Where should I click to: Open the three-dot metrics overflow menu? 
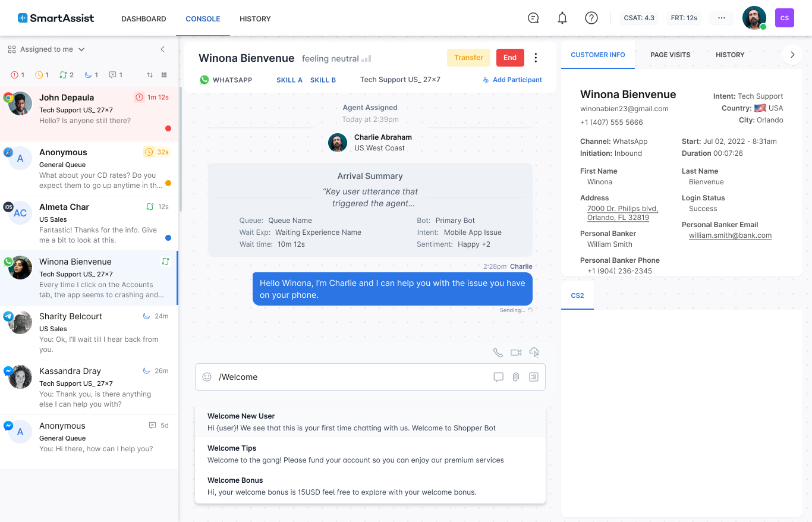coord(722,18)
